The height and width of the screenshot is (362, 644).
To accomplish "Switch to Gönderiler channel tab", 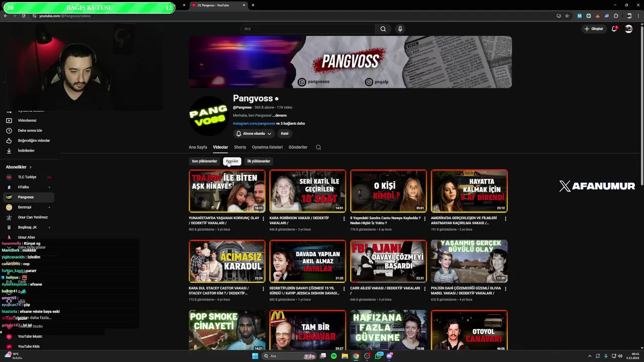I will pos(298,147).
